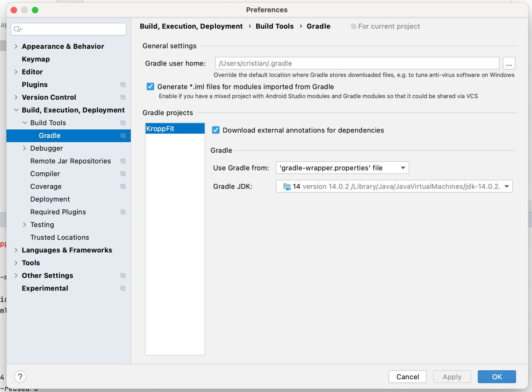Open the Gradle JDK dropdown
The height and width of the screenshot is (392, 532).
point(394,186)
